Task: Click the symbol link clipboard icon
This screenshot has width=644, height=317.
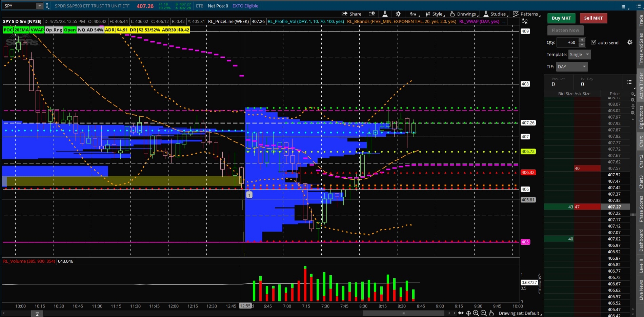Action: point(47,6)
